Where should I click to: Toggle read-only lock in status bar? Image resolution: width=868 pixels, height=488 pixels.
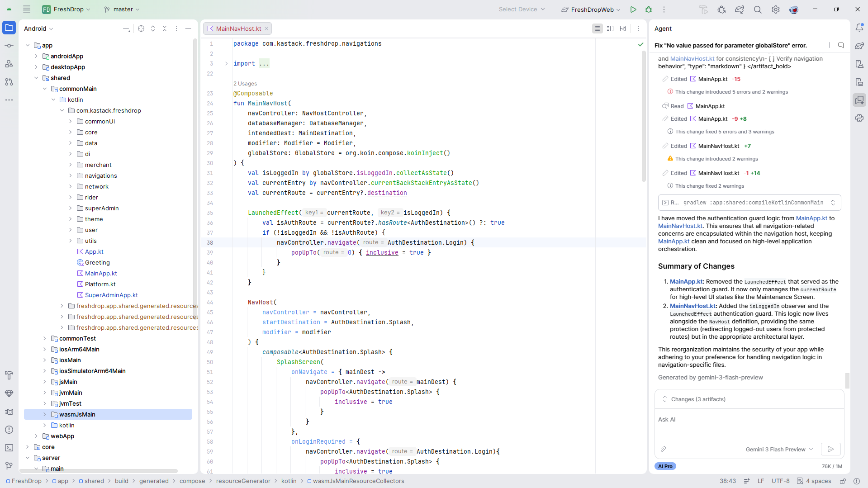coord(843,481)
